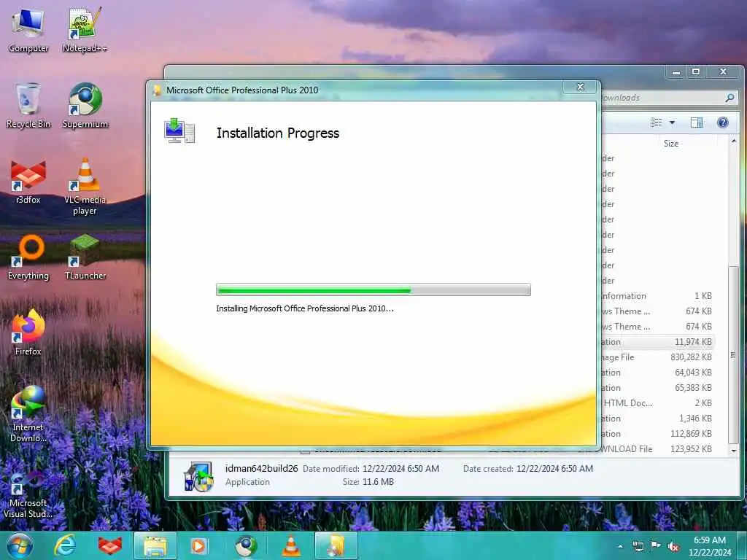Open VLC from the taskbar
Screen dimensions: 747x560
pos(290,545)
